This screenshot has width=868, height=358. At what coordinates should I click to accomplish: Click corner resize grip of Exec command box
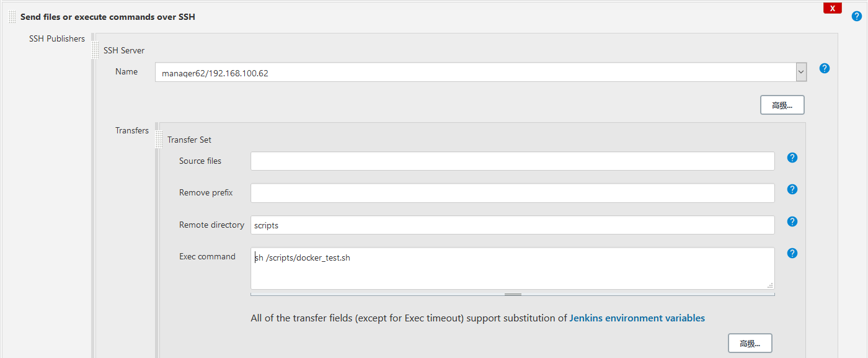(770, 285)
